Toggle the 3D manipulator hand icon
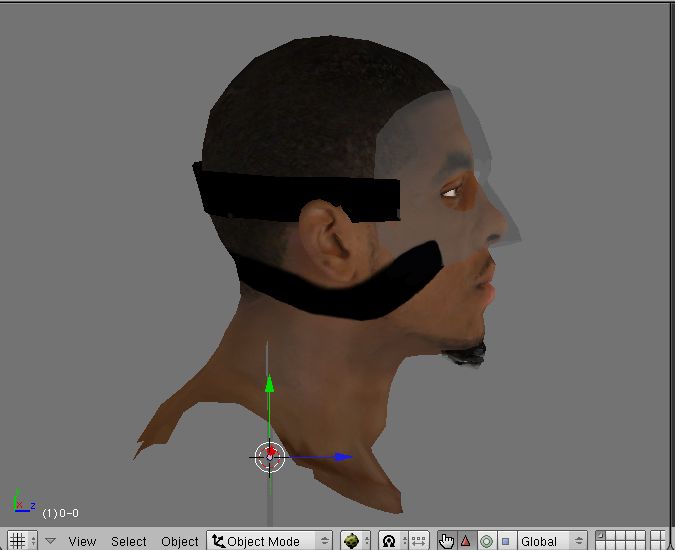This screenshot has height=550, width=675. point(446,541)
